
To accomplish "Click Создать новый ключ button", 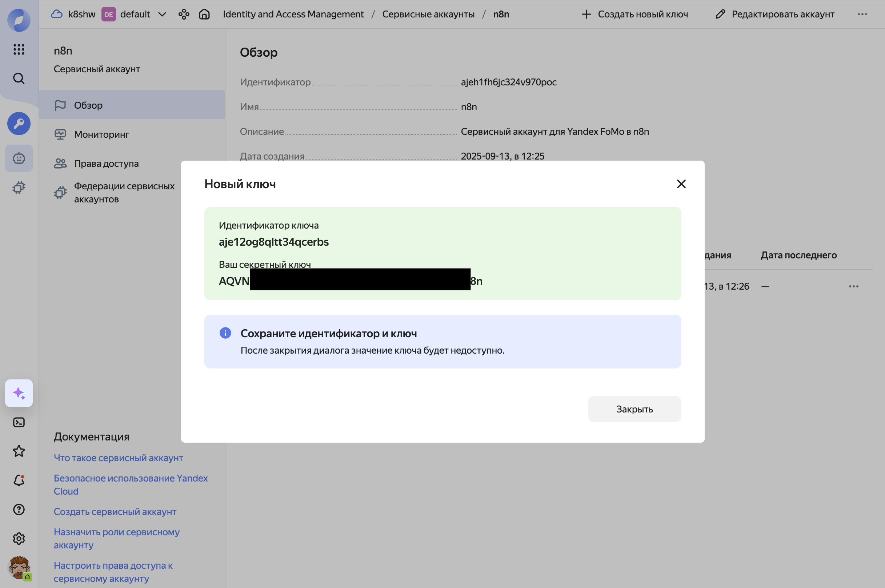I will pos(635,14).
